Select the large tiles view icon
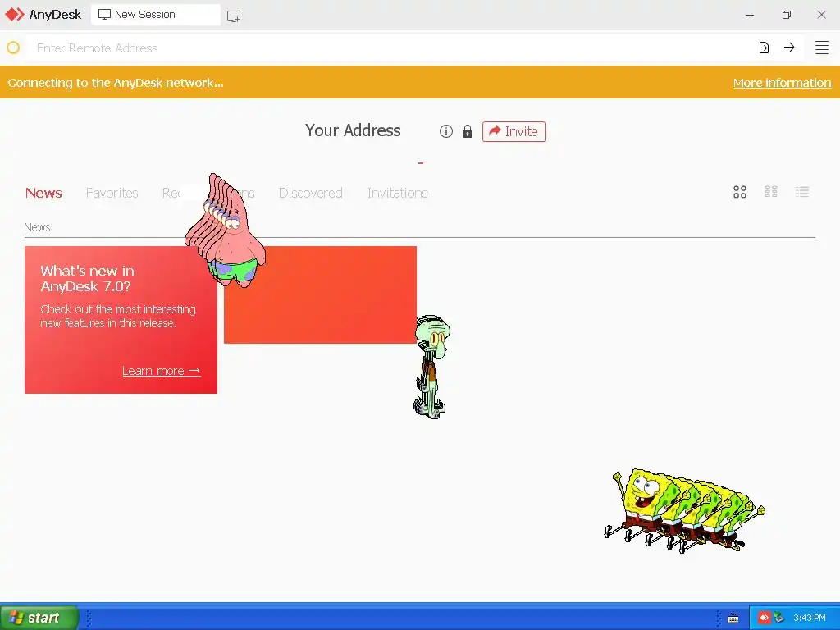The image size is (840, 630). tap(740, 192)
